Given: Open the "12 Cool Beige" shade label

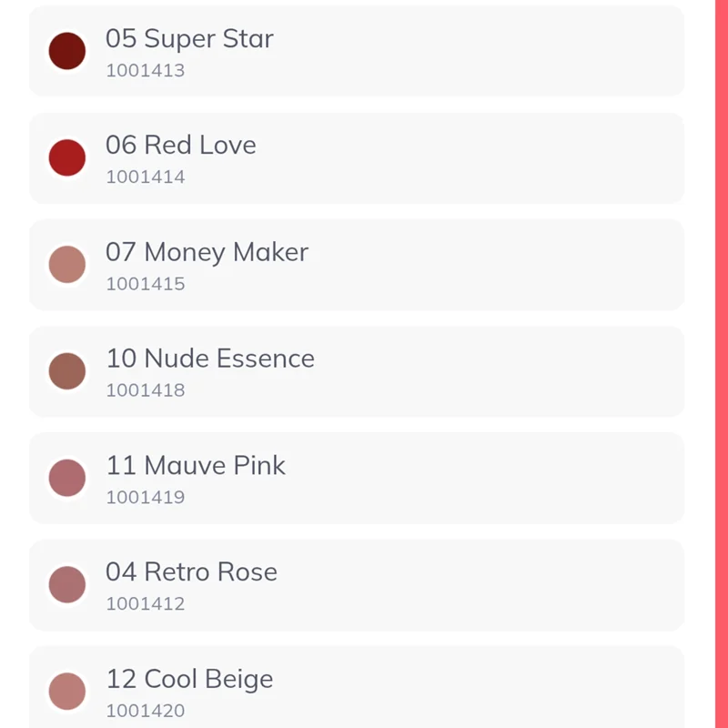Looking at the screenshot, I should pyautogui.click(x=189, y=679).
